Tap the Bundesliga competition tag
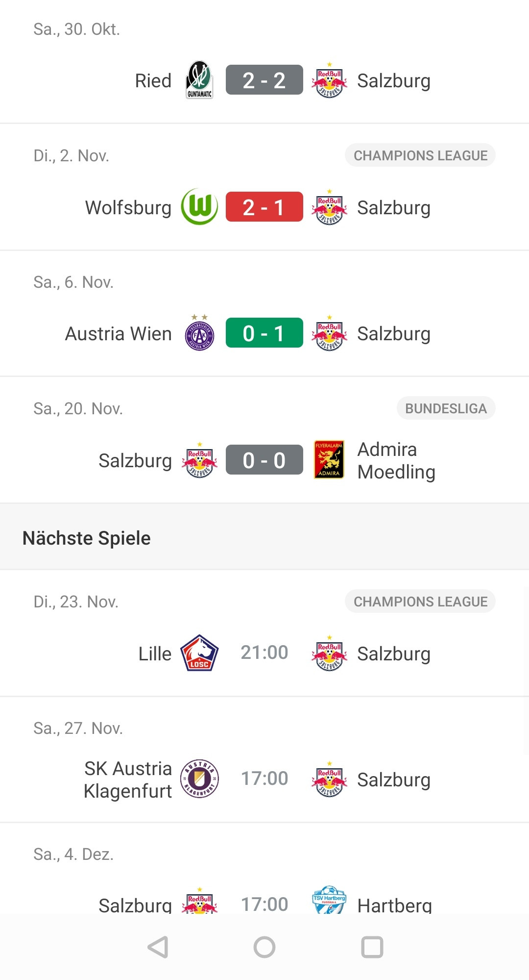Screen dimensions: 529x980 [x=446, y=408]
